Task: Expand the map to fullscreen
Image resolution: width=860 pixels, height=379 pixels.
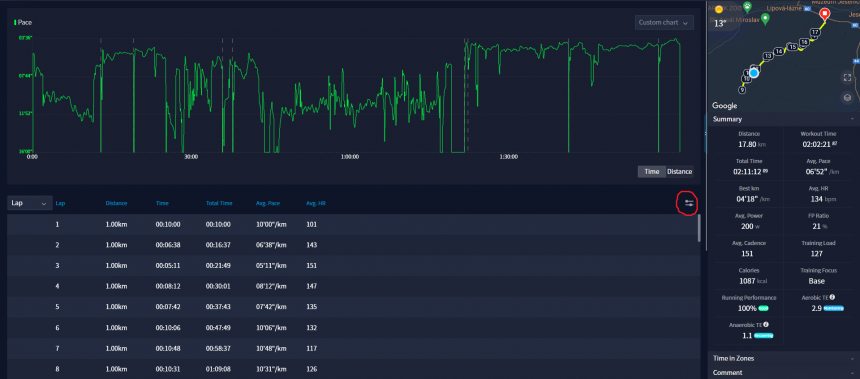Action: (847, 78)
